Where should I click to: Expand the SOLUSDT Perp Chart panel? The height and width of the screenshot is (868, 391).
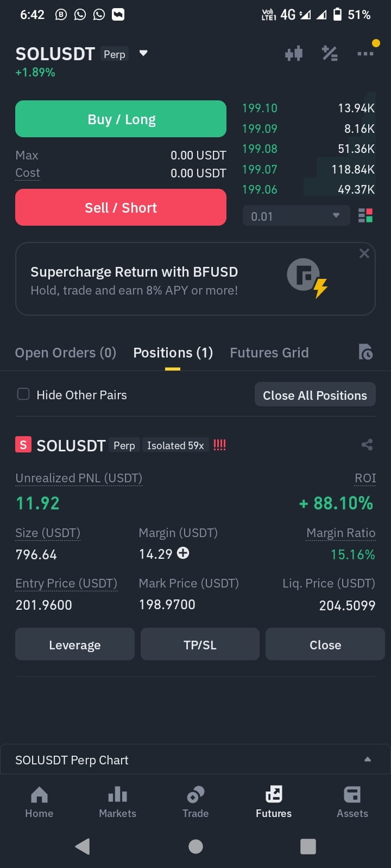(x=195, y=759)
